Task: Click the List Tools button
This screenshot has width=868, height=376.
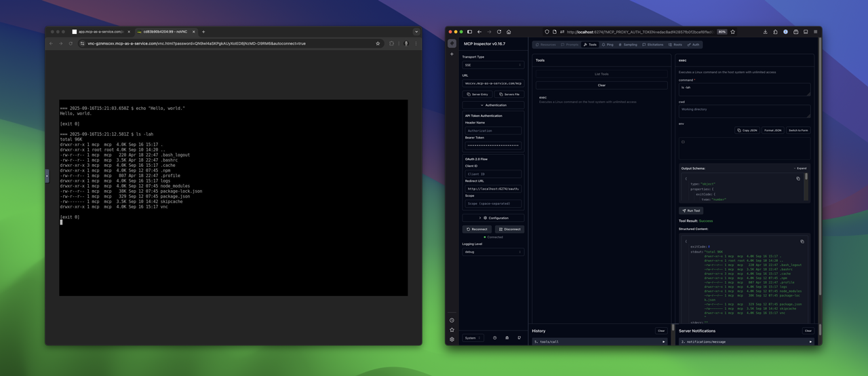Action: [601, 74]
